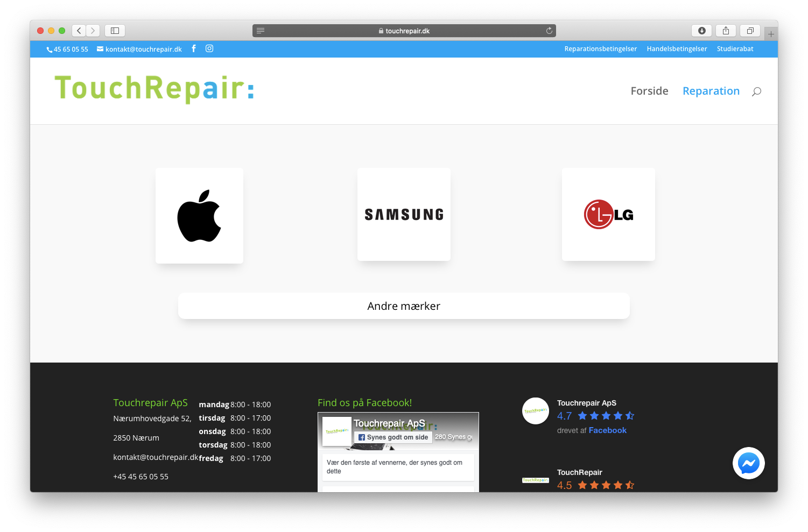Click Find os på Facebook! heading
The image size is (808, 532).
(x=364, y=403)
